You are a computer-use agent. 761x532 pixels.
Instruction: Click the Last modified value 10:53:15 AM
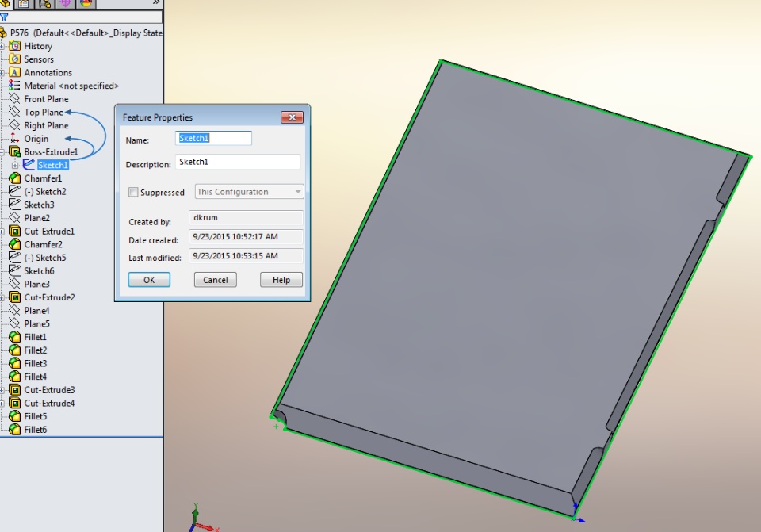pyautogui.click(x=246, y=256)
